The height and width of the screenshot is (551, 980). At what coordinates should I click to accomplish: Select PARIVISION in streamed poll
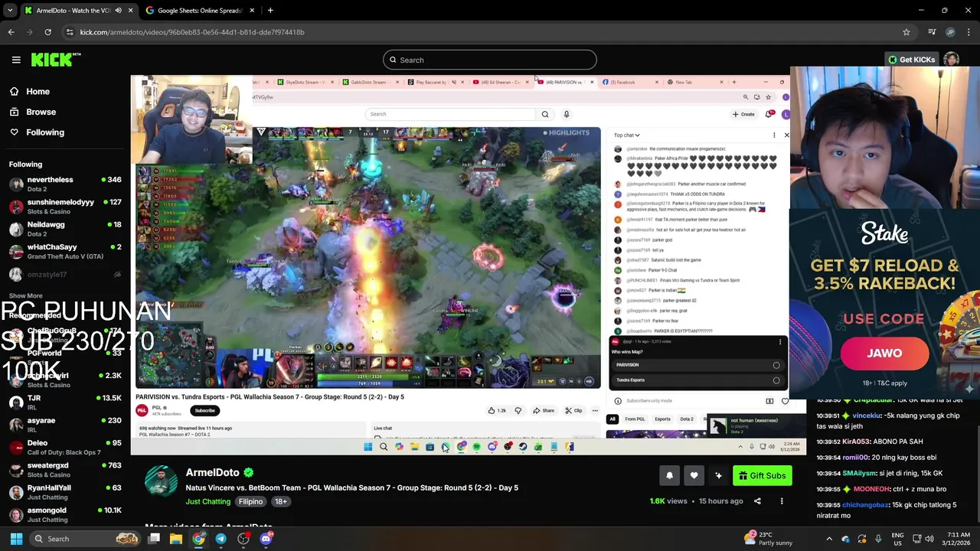pyautogui.click(x=698, y=365)
